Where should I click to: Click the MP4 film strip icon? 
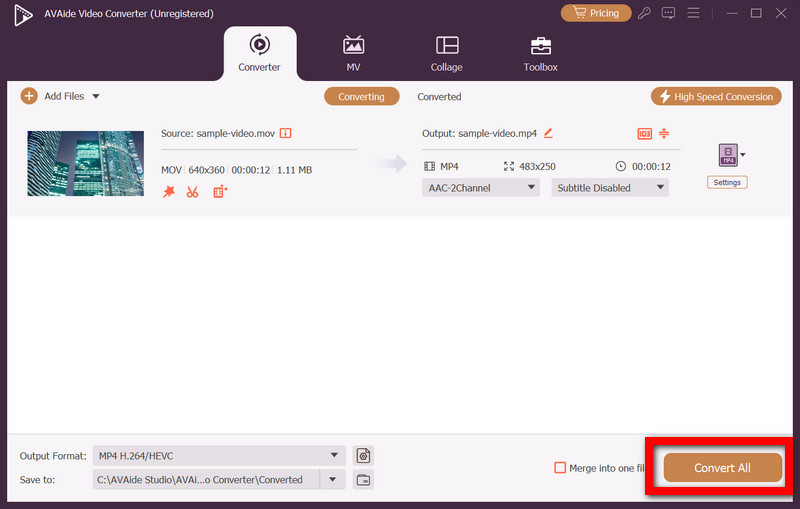[430, 166]
